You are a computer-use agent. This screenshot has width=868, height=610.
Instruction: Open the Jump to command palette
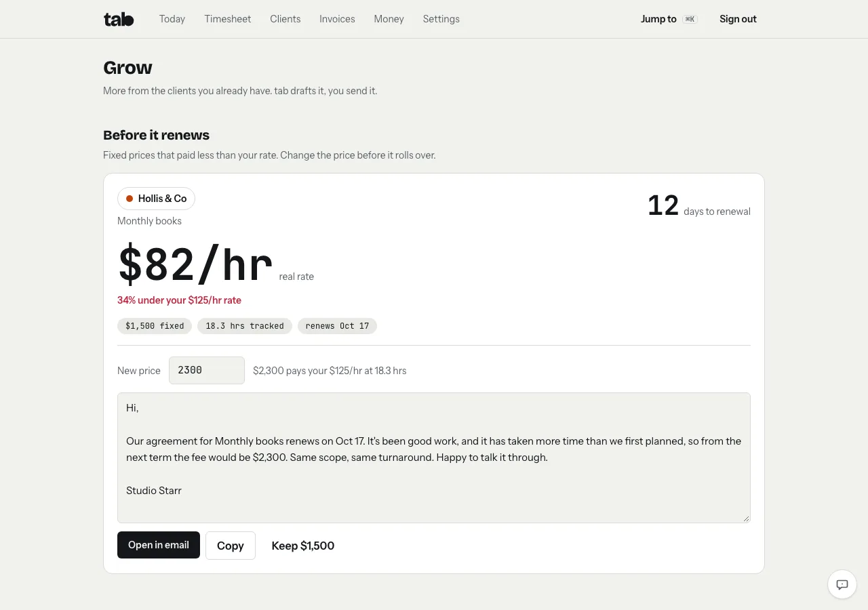669,19
